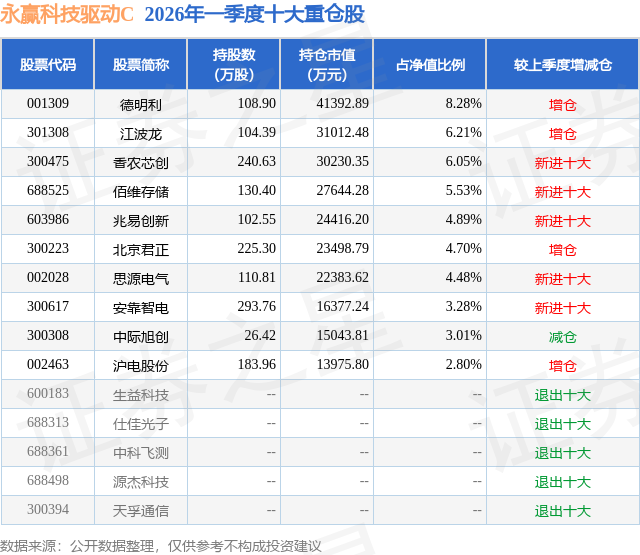Click the 生益科技 退出十大 label
640x555 pixels.
point(563,395)
